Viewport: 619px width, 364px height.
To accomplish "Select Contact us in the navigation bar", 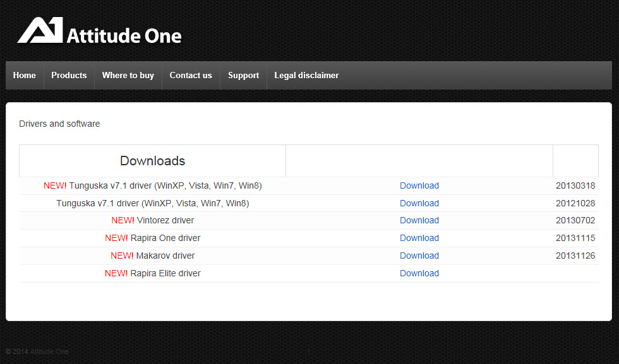I will pos(191,75).
